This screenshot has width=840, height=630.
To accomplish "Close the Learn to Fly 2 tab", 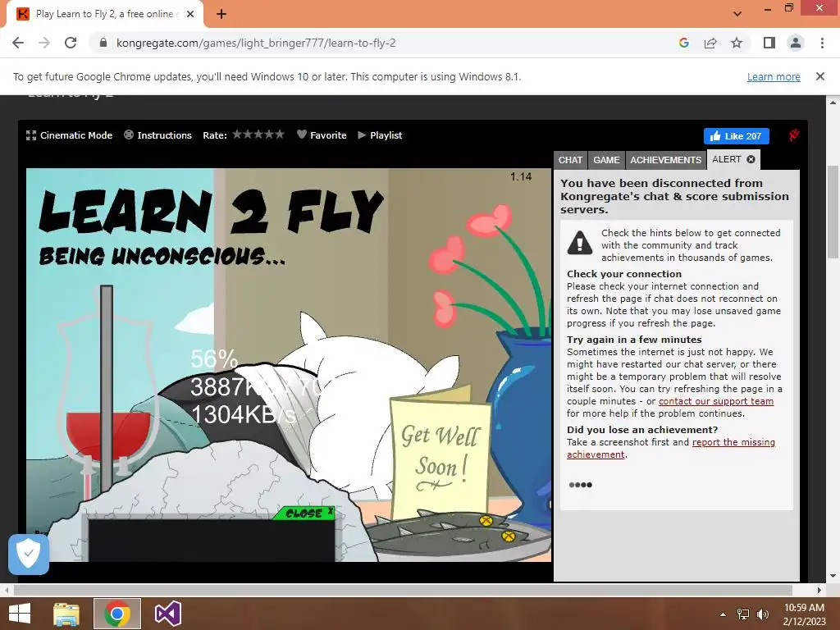I will pyautogui.click(x=190, y=14).
